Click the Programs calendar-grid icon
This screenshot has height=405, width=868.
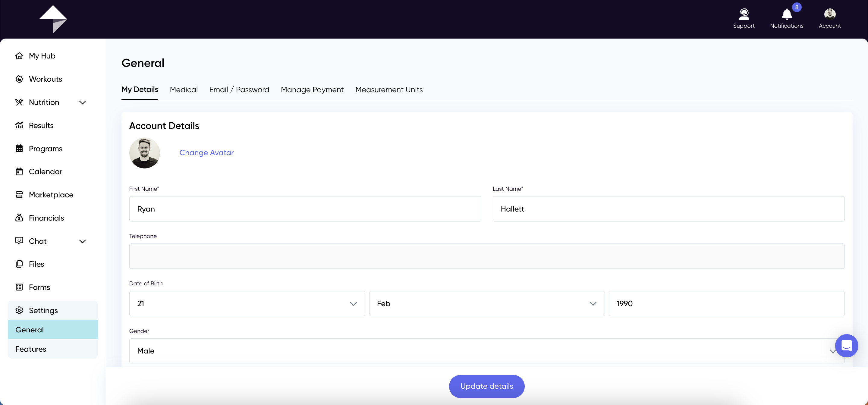[19, 148]
